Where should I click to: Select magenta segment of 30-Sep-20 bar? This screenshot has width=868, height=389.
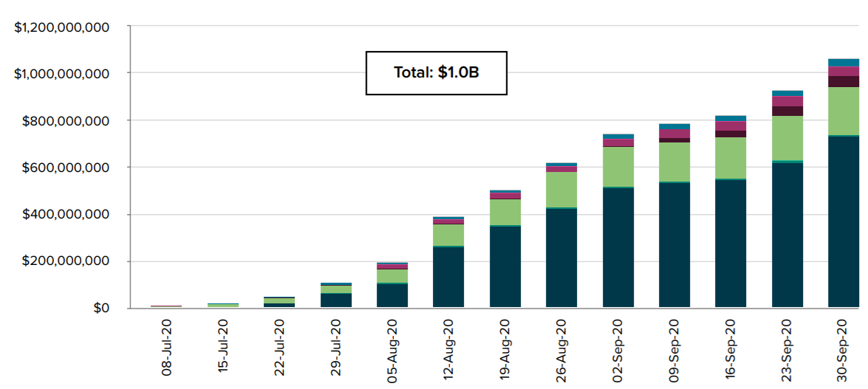coord(844,72)
